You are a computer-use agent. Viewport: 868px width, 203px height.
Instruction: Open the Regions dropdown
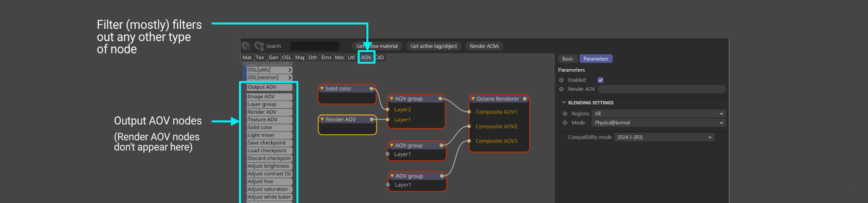pyautogui.click(x=659, y=114)
